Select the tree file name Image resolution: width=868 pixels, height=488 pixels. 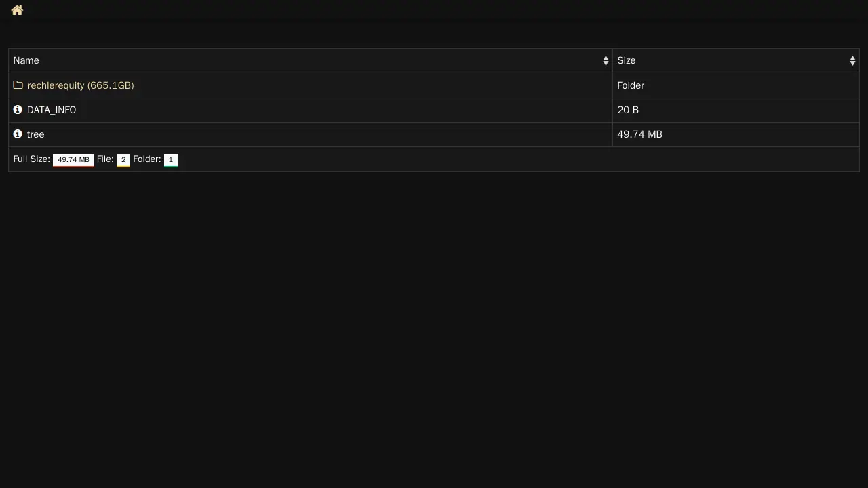(36, 134)
